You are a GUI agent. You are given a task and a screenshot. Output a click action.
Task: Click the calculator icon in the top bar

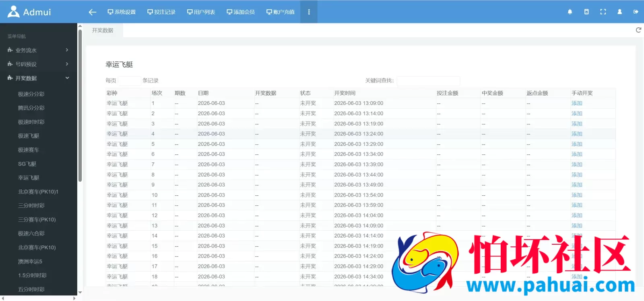586,12
